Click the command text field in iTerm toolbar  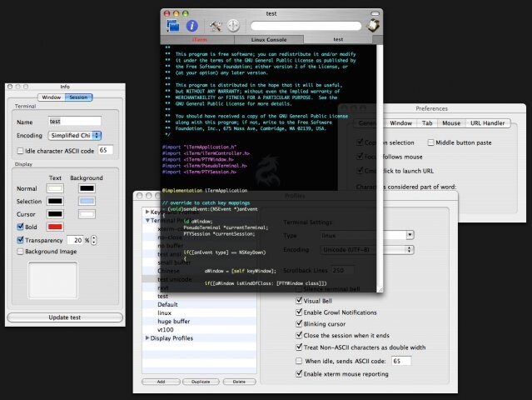[306, 26]
